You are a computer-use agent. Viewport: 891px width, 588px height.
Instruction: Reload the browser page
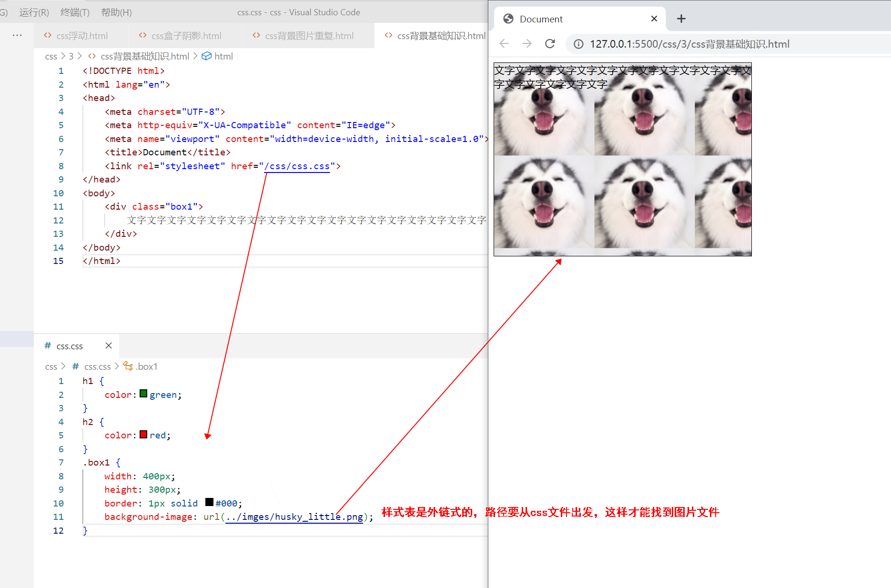point(550,44)
